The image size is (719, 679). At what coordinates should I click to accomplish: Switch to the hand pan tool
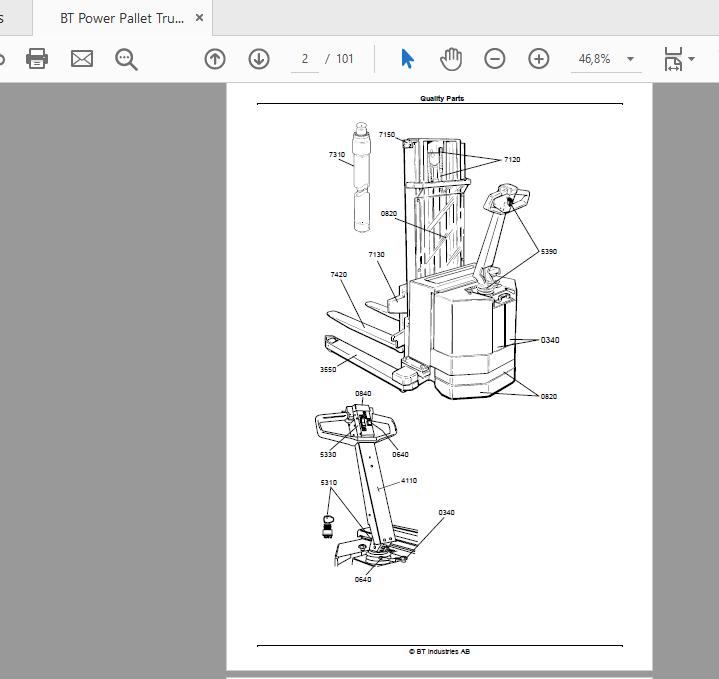point(451,59)
